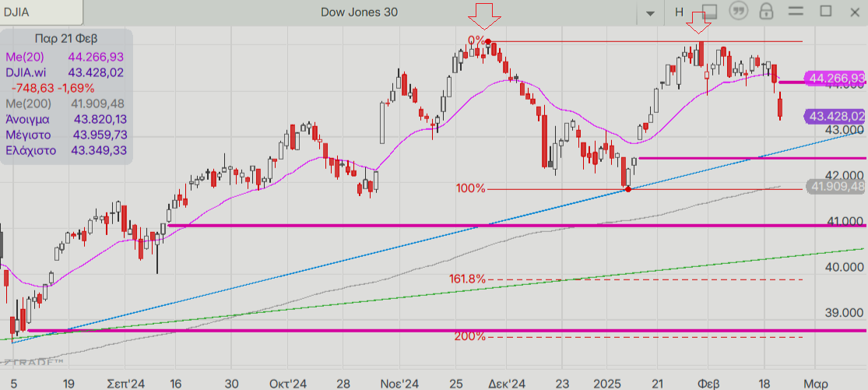The height and width of the screenshot is (390, 868).
Task: Open the symbol dropdown arrow
Action: point(651,12)
